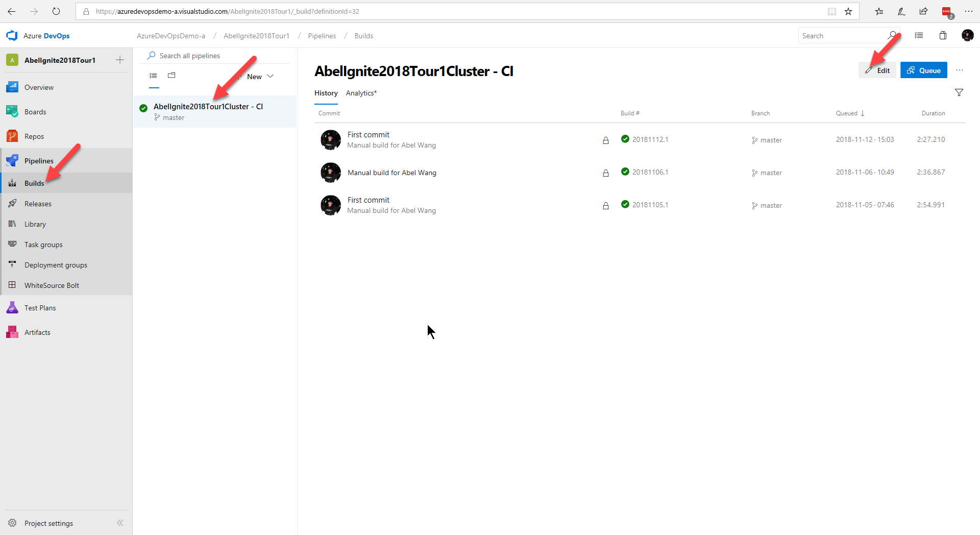Click the AbelIgnite2018Tour1 project name
The height and width of the screenshot is (535, 980).
(x=60, y=60)
